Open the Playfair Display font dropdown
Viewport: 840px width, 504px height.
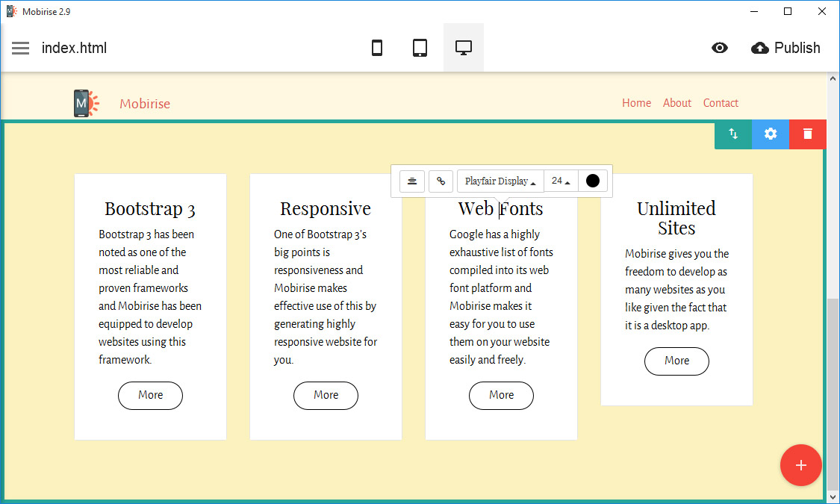point(500,181)
